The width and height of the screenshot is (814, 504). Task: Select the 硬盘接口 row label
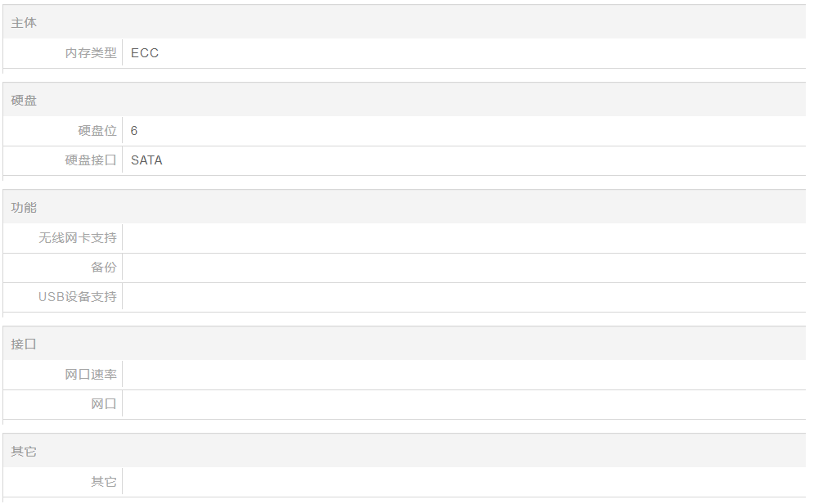pos(91,160)
